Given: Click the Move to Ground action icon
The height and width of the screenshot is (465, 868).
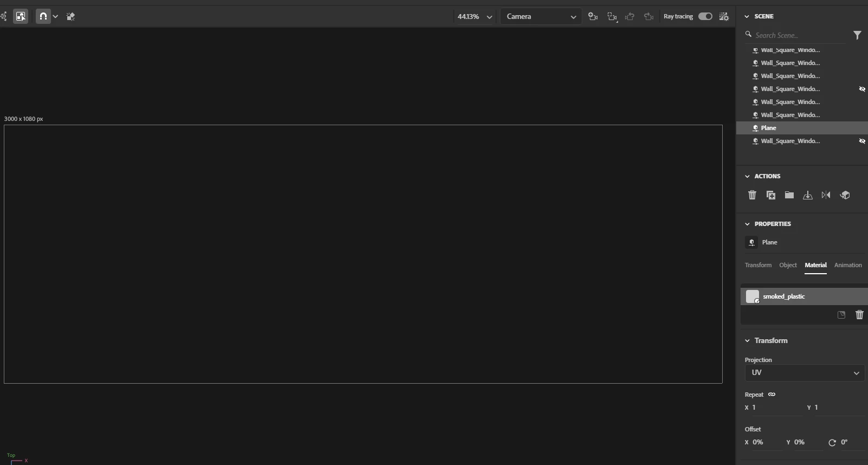Looking at the screenshot, I should 808,195.
